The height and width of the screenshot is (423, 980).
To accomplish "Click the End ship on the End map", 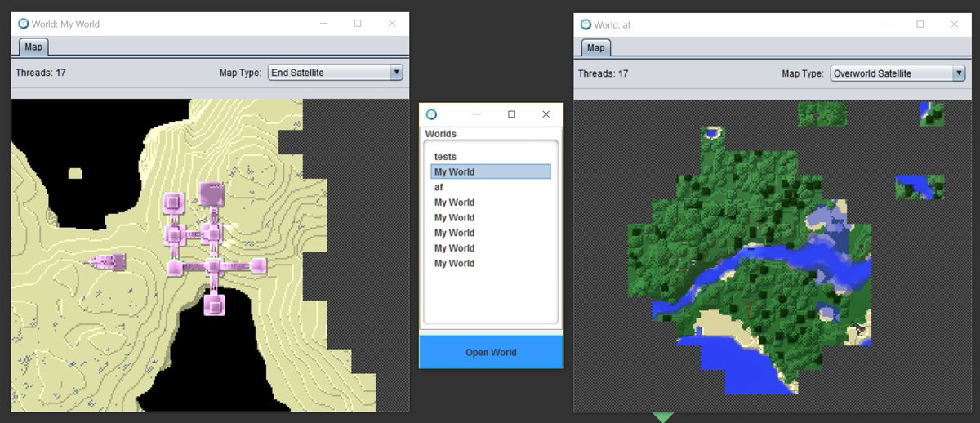I will tap(107, 261).
